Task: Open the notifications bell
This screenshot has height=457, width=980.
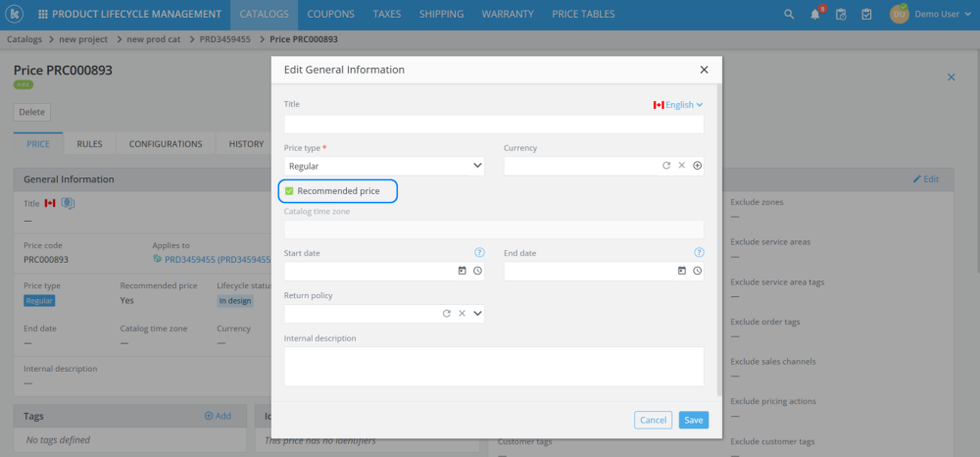Action: pyautogui.click(x=815, y=15)
